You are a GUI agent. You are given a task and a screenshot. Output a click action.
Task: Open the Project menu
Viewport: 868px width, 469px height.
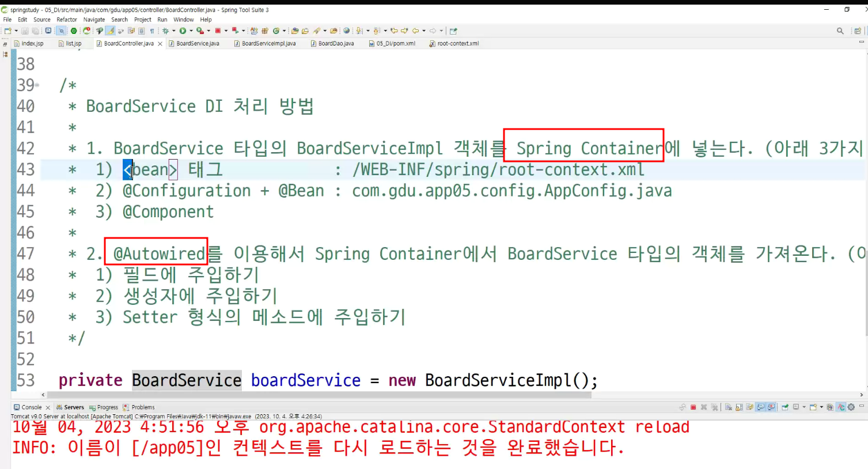pos(142,20)
